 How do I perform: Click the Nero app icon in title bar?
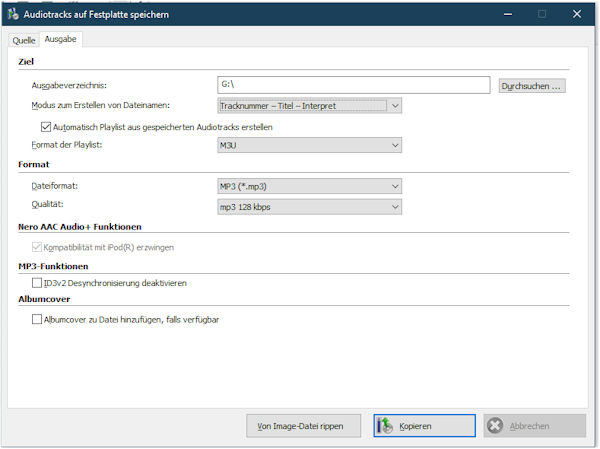click(13, 14)
